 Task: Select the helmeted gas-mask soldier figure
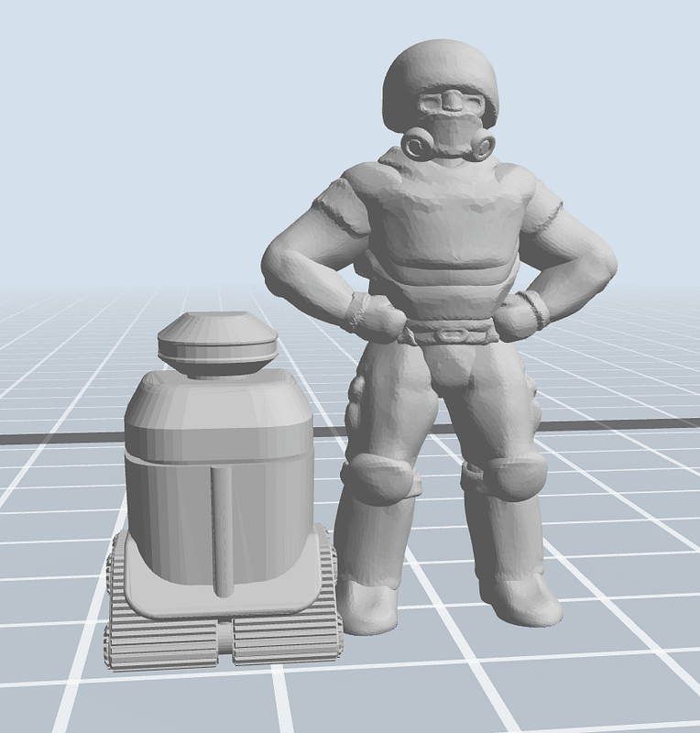(x=440, y=336)
